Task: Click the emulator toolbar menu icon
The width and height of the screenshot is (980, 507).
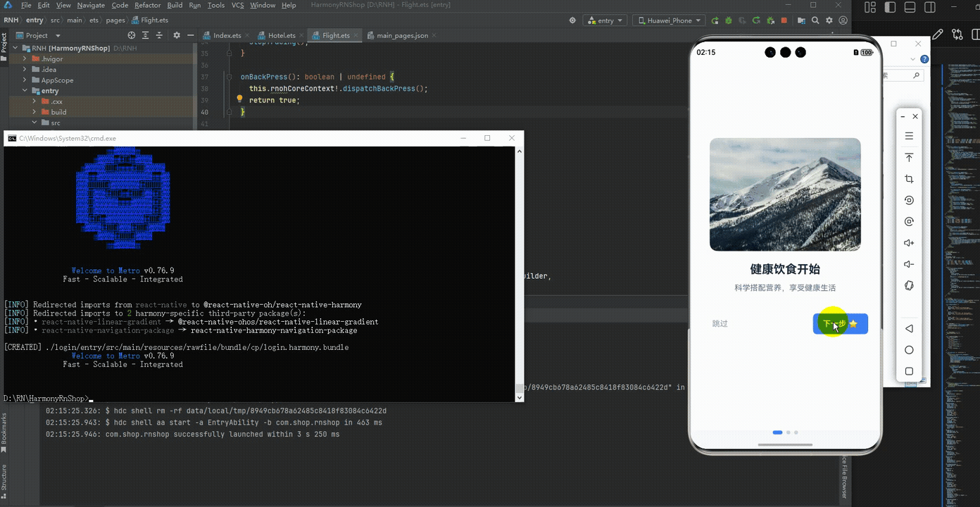Action: [x=909, y=136]
